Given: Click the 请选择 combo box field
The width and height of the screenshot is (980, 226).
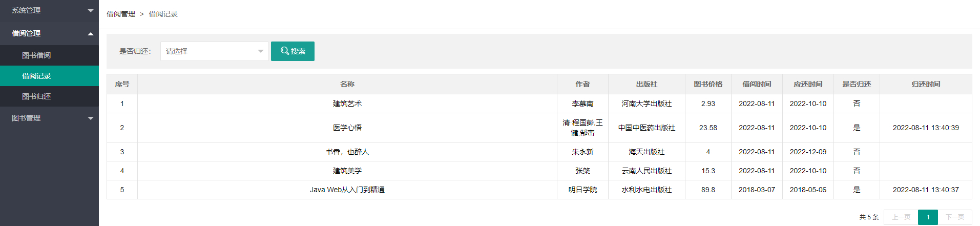Looking at the screenshot, I should pos(214,51).
